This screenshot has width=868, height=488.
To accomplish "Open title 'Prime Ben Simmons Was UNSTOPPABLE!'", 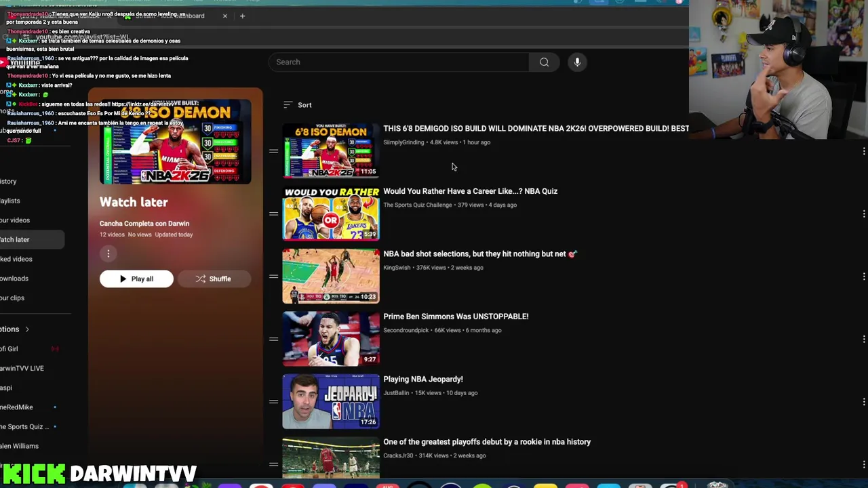I will point(456,317).
